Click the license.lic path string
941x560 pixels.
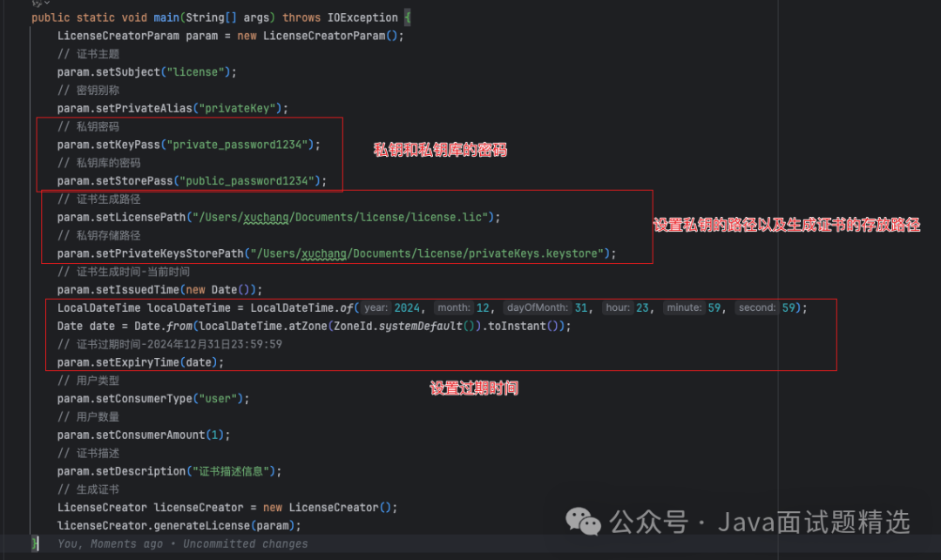point(341,217)
